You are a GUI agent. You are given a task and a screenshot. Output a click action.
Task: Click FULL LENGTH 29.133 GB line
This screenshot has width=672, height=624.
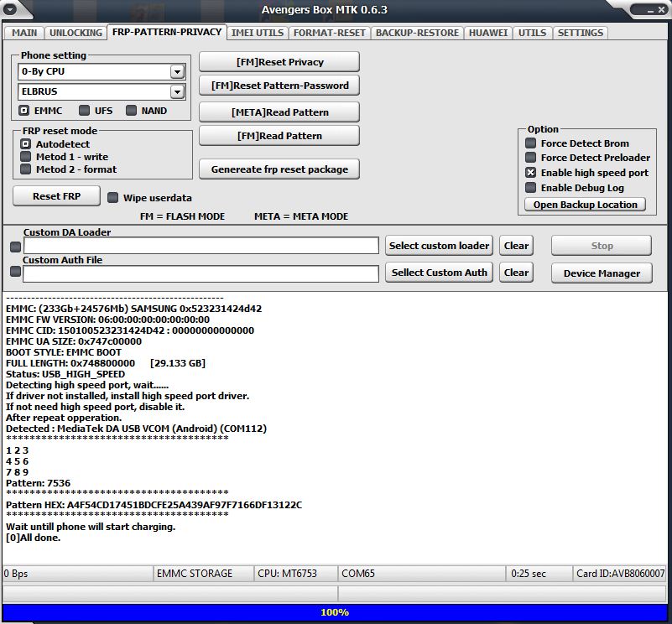pos(106,363)
